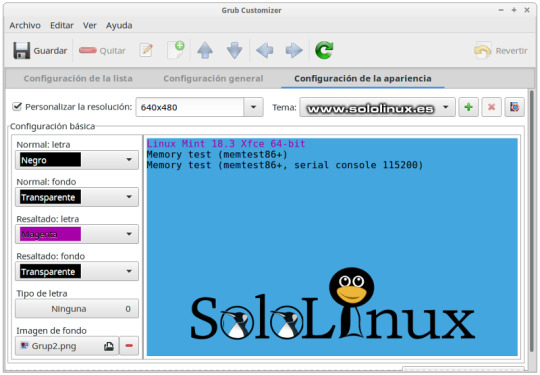Open the Tema theme dropdown
The height and width of the screenshot is (375, 540).
point(377,107)
